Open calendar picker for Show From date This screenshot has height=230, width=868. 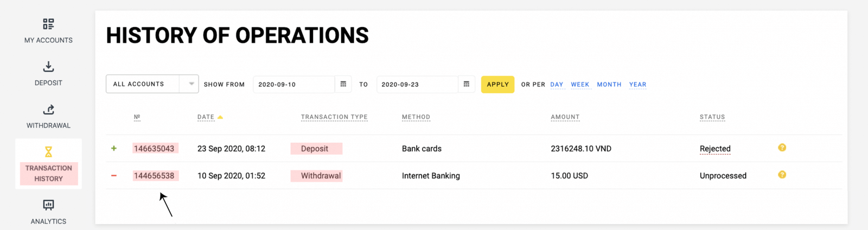(x=343, y=84)
